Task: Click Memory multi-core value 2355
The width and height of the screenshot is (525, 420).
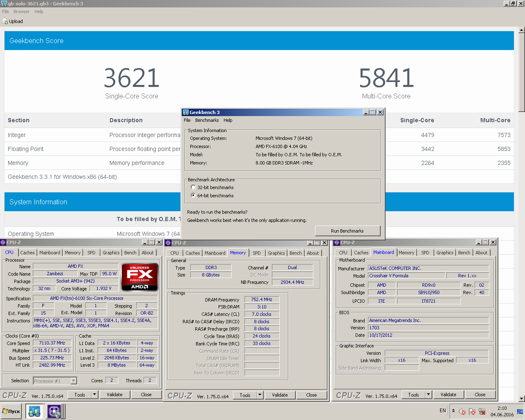Action: click(504, 163)
